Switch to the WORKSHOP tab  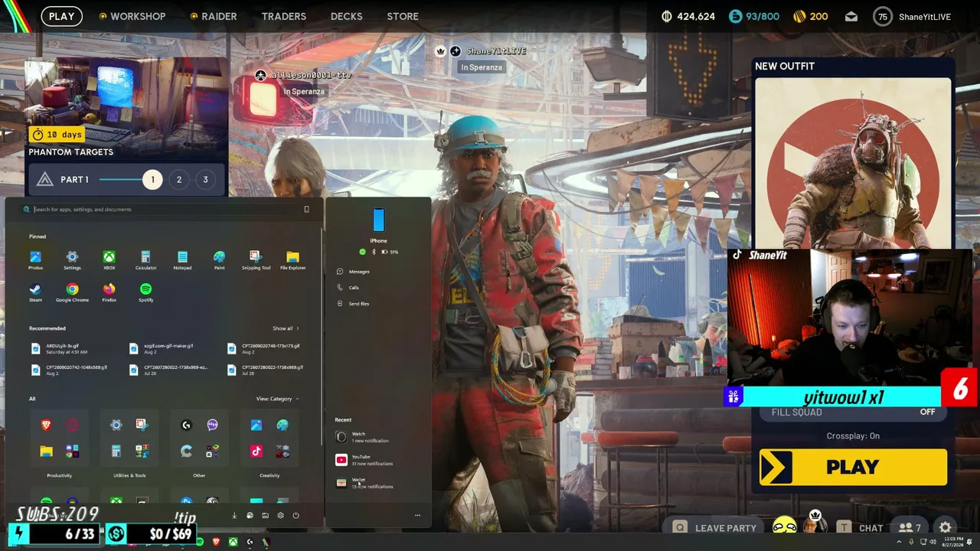132,16
